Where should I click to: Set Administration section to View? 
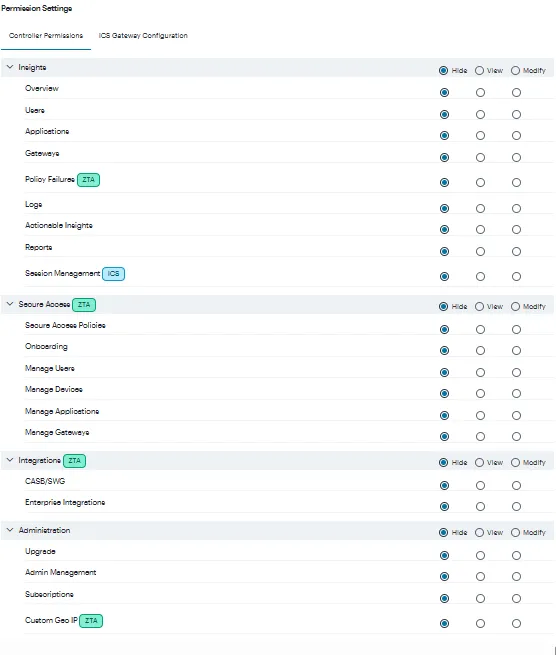coord(480,533)
